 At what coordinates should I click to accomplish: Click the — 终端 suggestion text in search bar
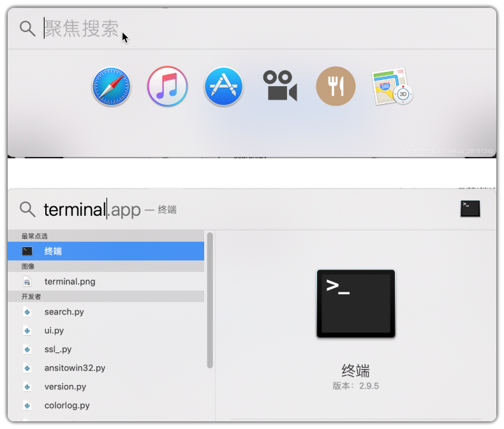click(161, 210)
